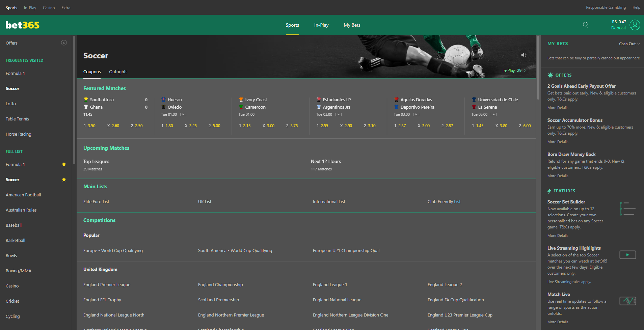Open My Bets in the header
Screen dimensions: 644x330
click(x=352, y=25)
